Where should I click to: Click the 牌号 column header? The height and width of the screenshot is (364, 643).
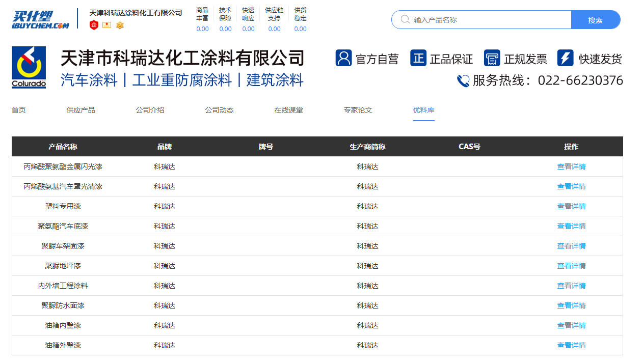(x=266, y=147)
